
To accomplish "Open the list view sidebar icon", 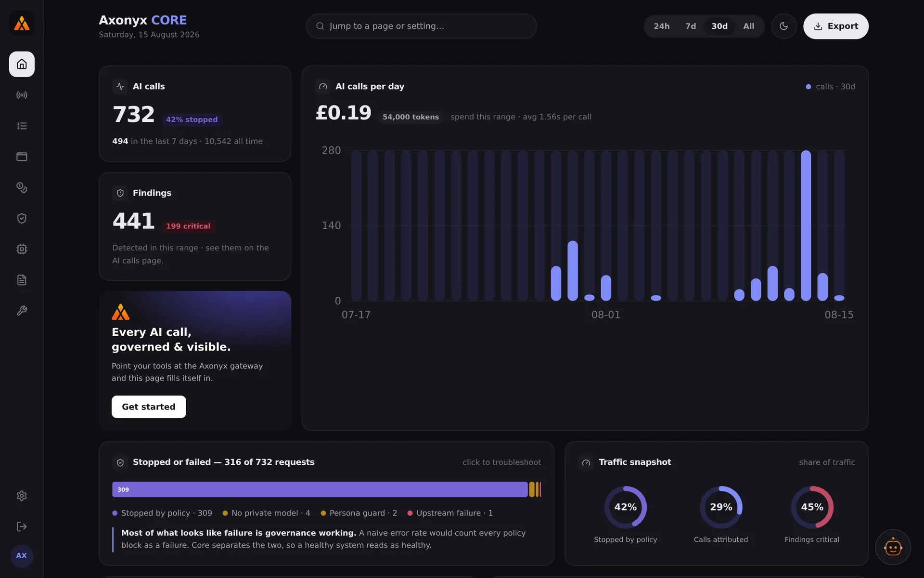I will [22, 126].
